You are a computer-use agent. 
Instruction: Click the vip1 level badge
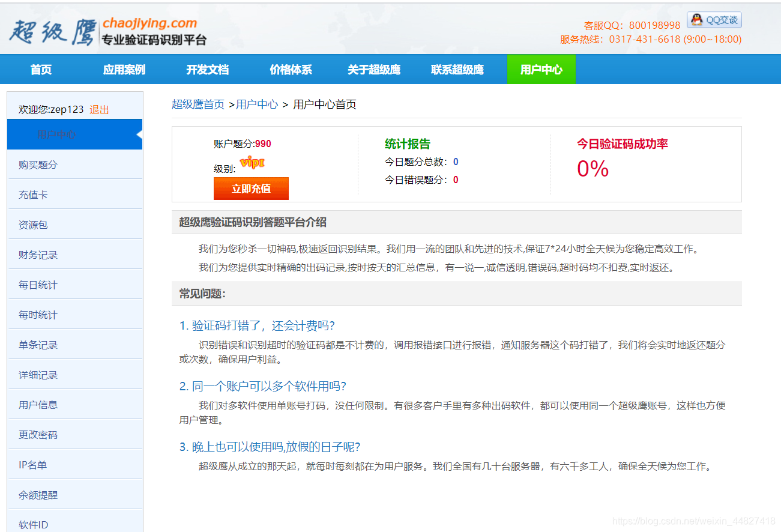coord(252,162)
